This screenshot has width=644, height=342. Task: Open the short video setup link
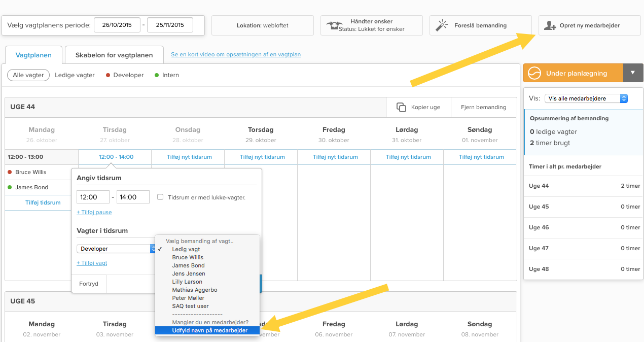tap(236, 54)
